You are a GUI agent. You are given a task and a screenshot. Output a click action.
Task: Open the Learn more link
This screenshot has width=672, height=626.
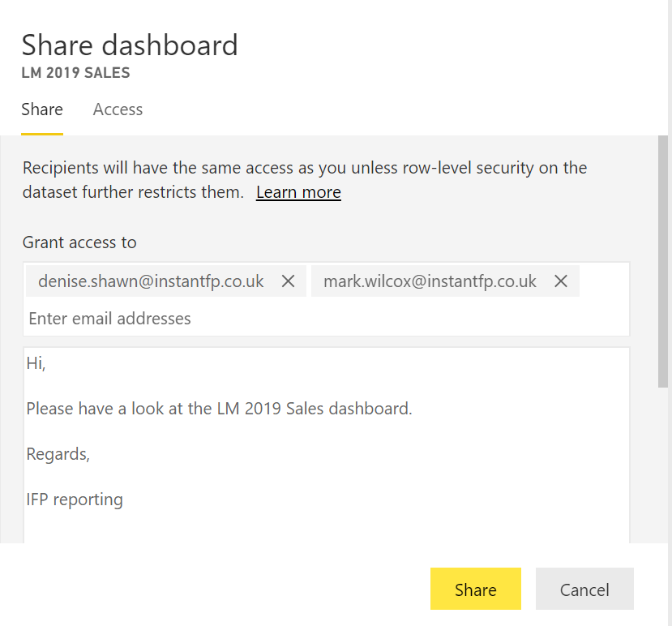pos(298,192)
